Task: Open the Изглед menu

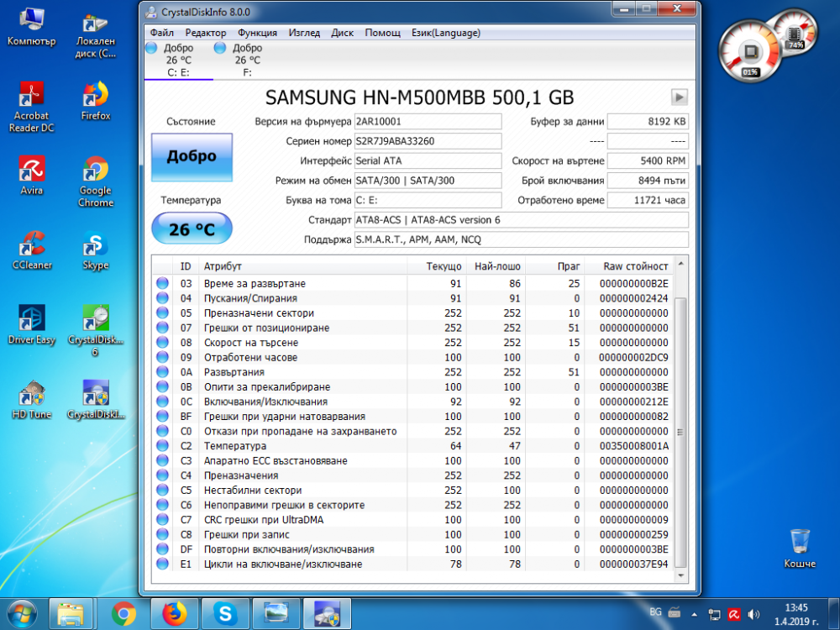Action: [304, 33]
